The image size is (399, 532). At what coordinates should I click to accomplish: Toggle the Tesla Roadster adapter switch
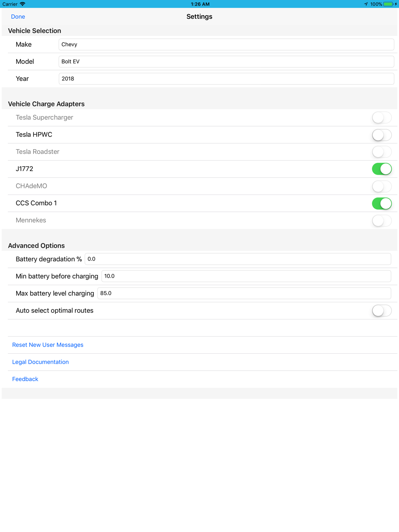[381, 152]
